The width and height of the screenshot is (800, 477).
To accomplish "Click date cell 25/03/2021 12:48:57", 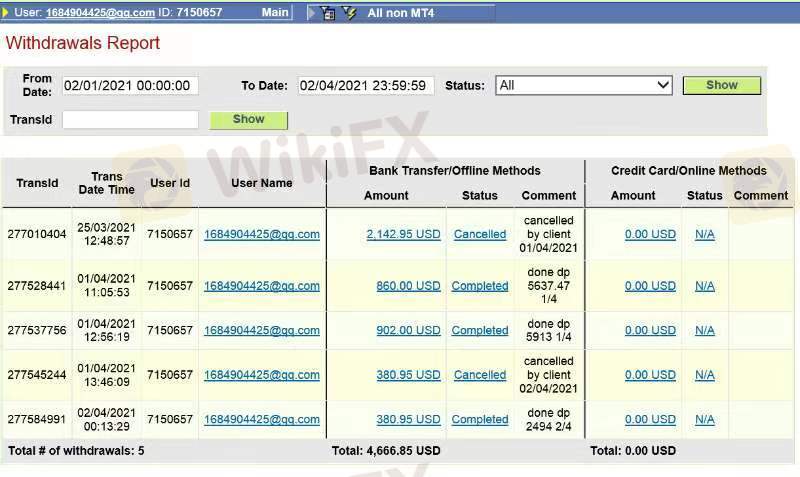I will pyautogui.click(x=107, y=234).
